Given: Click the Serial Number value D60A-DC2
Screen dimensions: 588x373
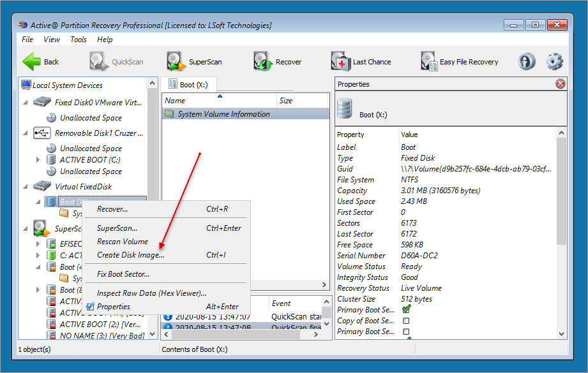Looking at the screenshot, I should click(419, 256).
